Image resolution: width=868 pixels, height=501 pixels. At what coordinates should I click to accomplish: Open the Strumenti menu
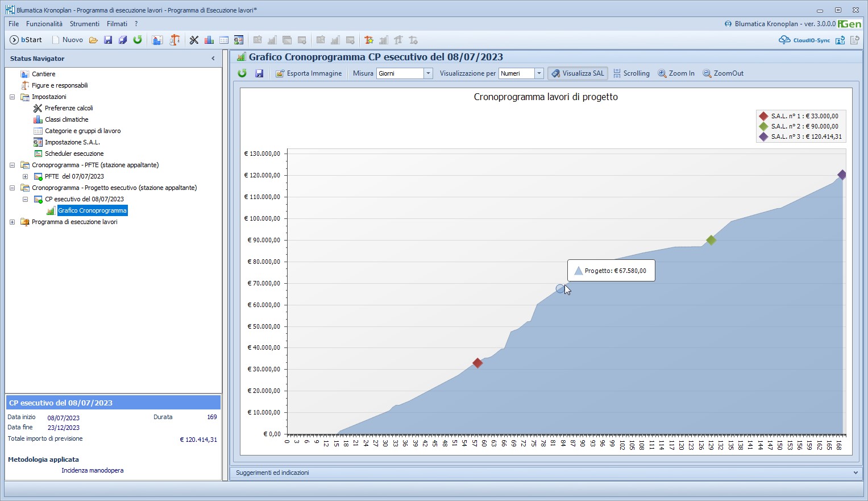(x=85, y=24)
